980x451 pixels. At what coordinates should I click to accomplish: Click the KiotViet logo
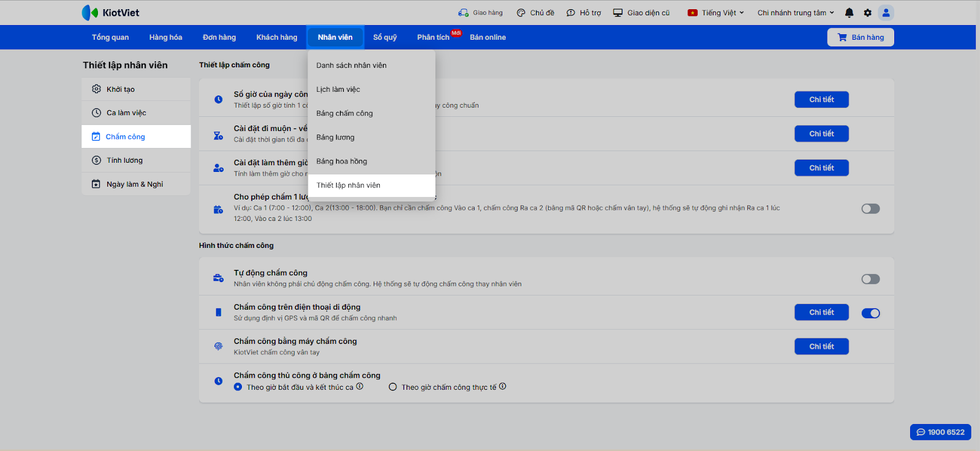point(111,13)
